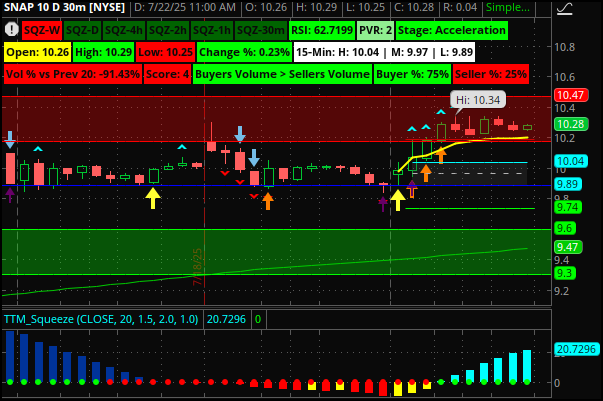Click the 9.74 green price tag
Screen dimensions: 603x401
[x=568, y=207]
